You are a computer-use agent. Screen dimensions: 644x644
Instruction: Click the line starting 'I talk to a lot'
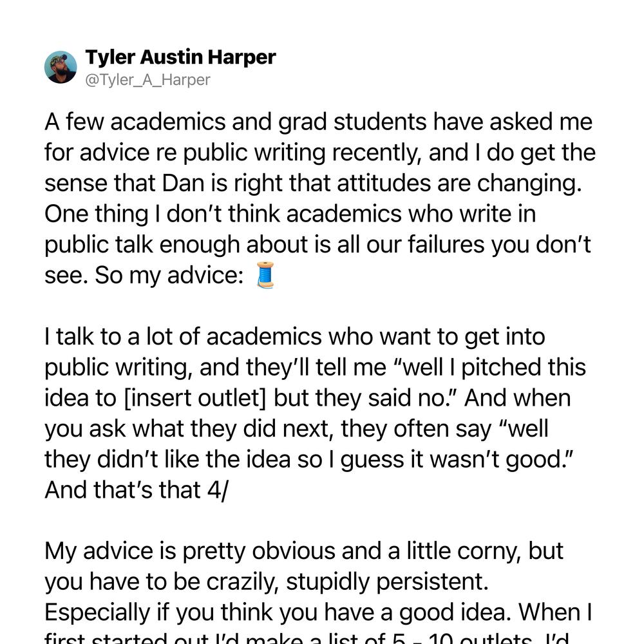point(295,336)
